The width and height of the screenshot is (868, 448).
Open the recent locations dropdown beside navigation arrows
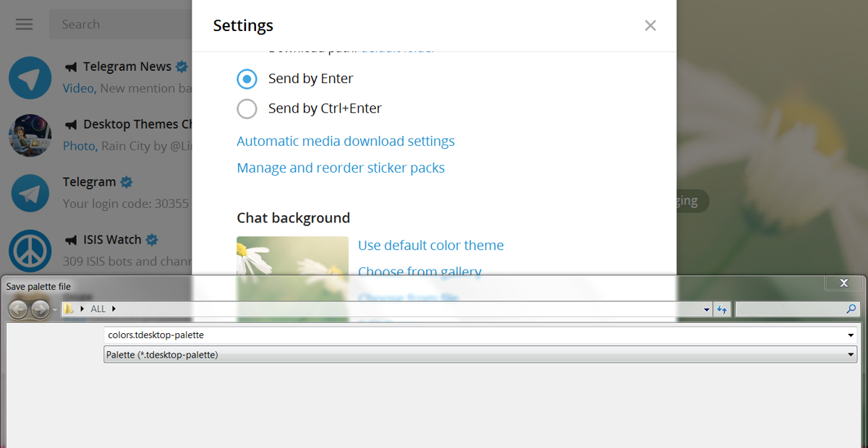55,310
